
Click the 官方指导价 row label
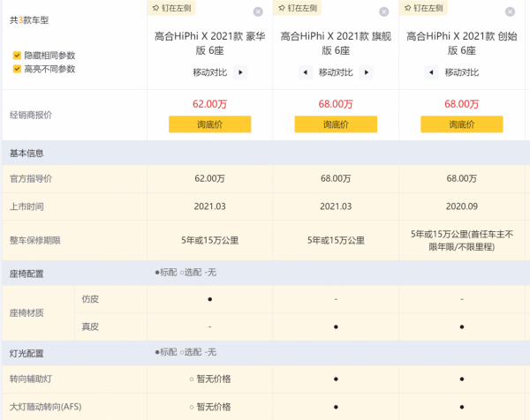pos(31,178)
